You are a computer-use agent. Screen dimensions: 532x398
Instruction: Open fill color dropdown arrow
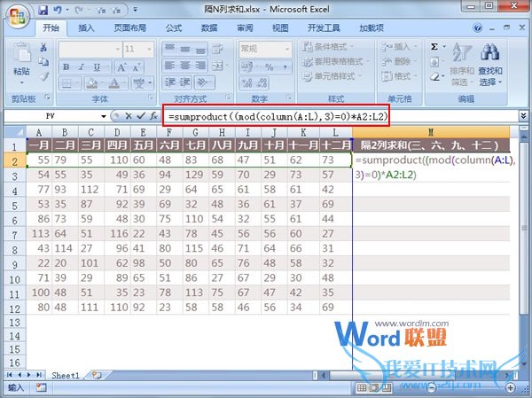(x=103, y=82)
